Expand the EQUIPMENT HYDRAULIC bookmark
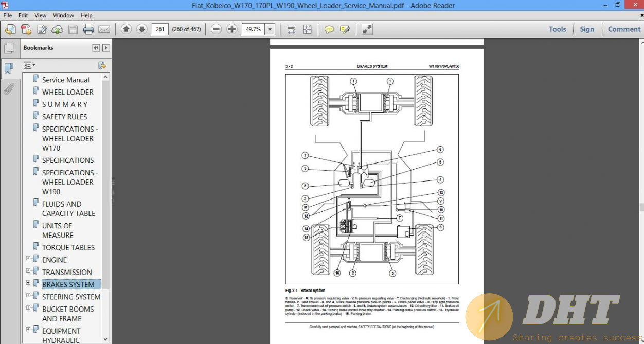 (28, 329)
